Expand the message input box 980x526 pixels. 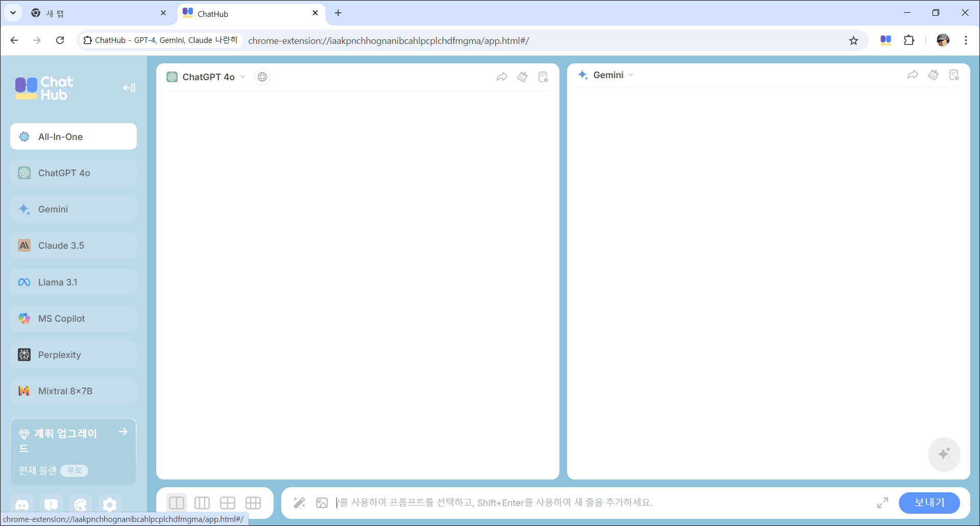click(883, 503)
